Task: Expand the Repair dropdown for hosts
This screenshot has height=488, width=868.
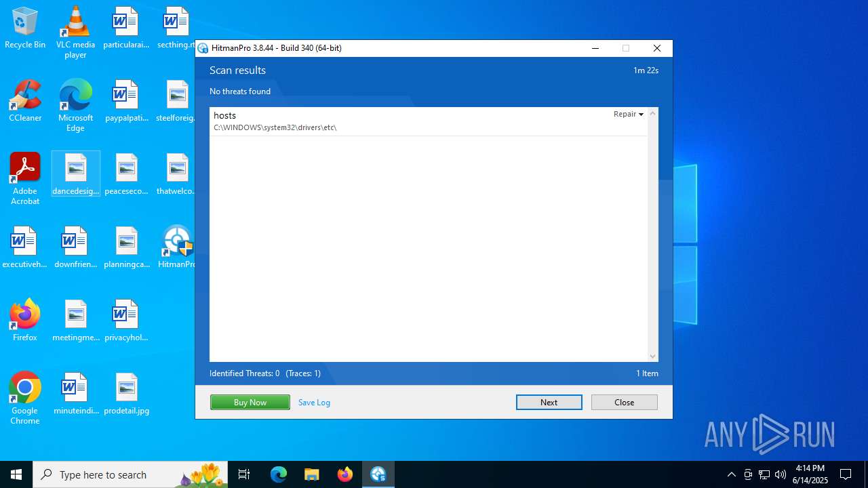Action: (629, 115)
